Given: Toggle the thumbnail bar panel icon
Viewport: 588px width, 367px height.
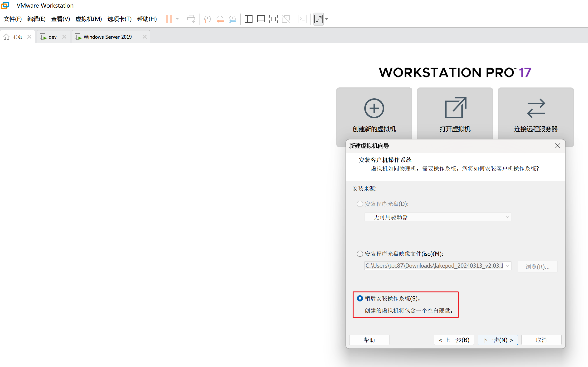Looking at the screenshot, I should pos(261,19).
